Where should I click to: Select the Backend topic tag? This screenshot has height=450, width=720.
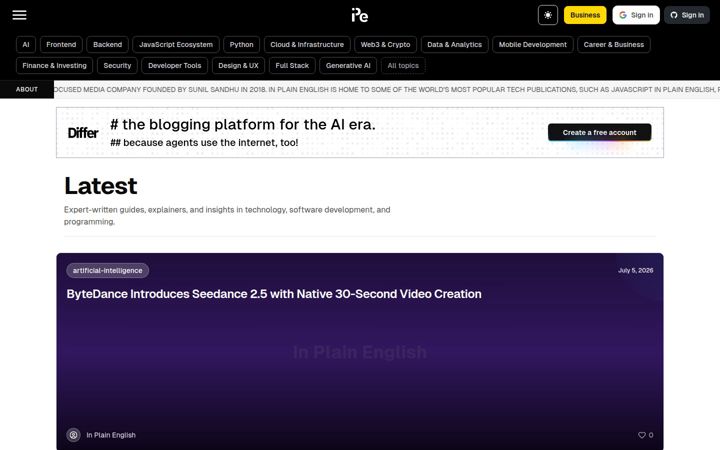107,45
